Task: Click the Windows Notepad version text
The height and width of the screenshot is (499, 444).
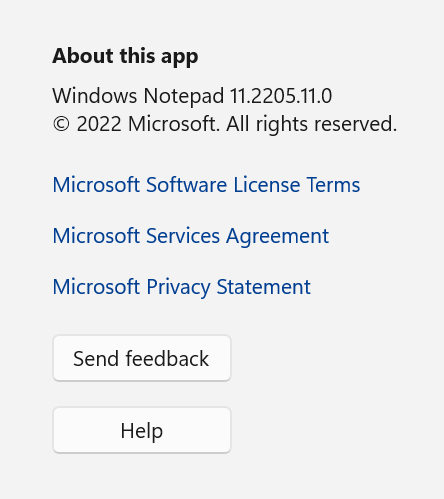Action: [x=192, y=96]
